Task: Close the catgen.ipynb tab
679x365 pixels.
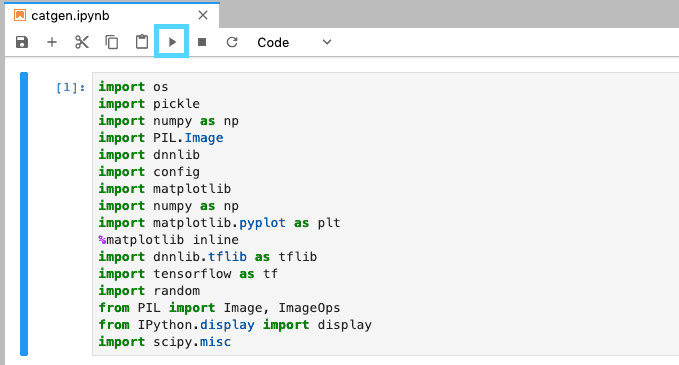Action: (x=203, y=16)
